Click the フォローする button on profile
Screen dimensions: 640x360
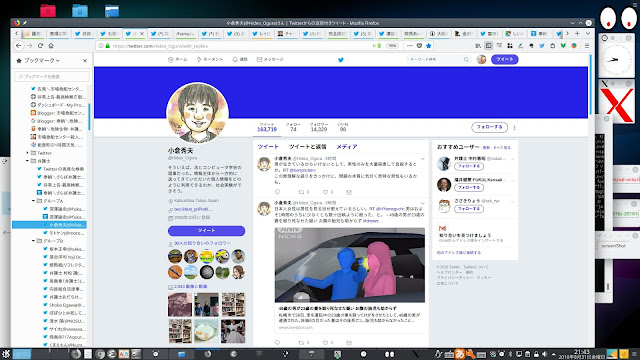tap(489, 127)
